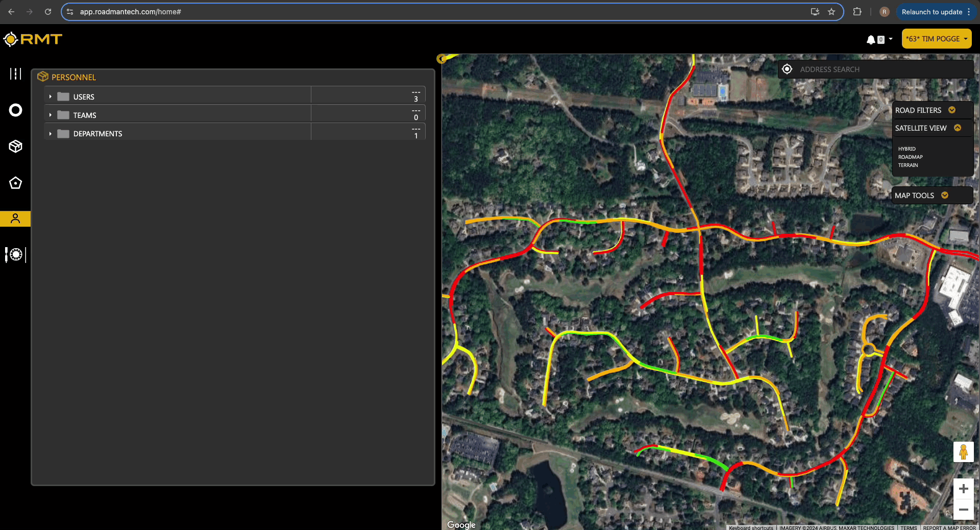Select the ROADMAP satellite view option
Image resolution: width=980 pixels, height=530 pixels.
[910, 157]
